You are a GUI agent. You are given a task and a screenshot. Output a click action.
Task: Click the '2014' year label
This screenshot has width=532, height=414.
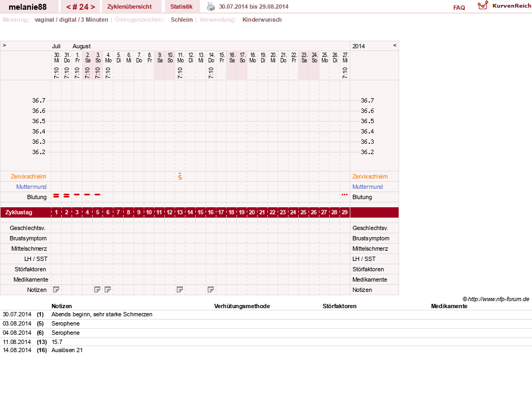tap(358, 46)
